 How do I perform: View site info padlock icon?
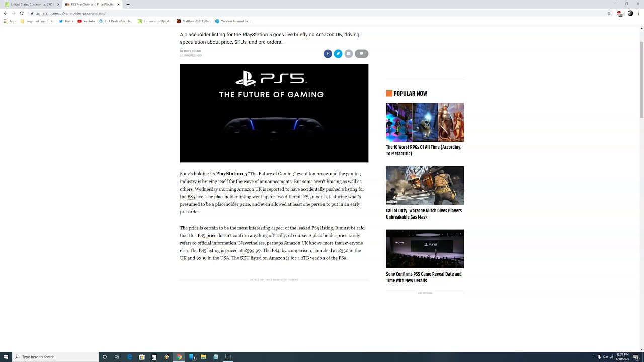pyautogui.click(x=32, y=13)
